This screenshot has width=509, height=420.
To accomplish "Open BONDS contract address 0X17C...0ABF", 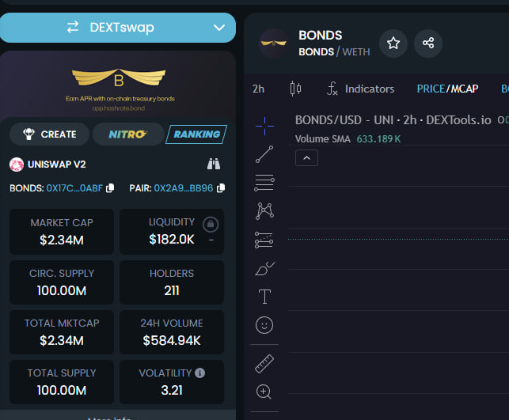I will [74, 188].
